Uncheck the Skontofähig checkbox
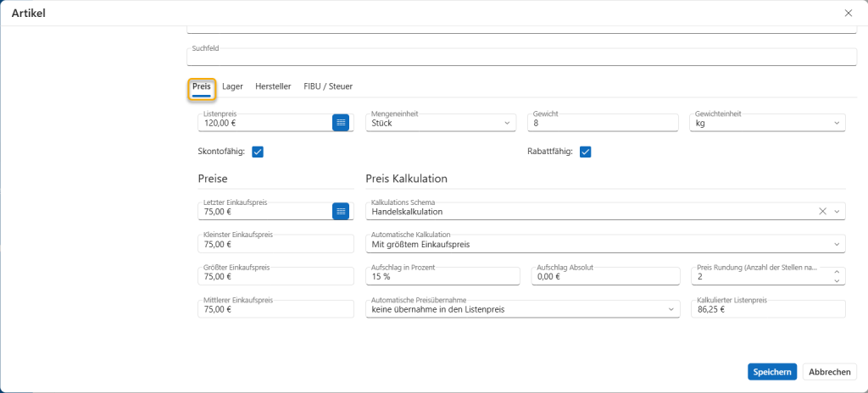This screenshot has width=868, height=393. pos(258,152)
